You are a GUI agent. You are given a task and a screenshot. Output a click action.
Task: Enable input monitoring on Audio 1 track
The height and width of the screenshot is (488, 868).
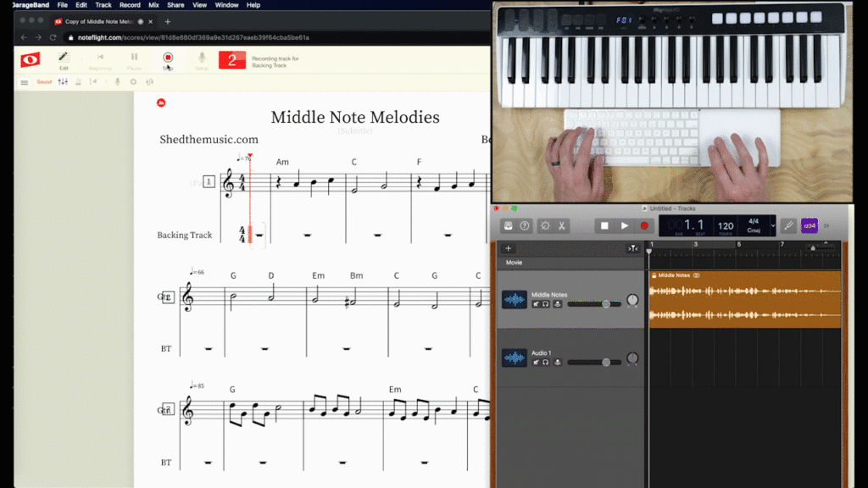558,362
